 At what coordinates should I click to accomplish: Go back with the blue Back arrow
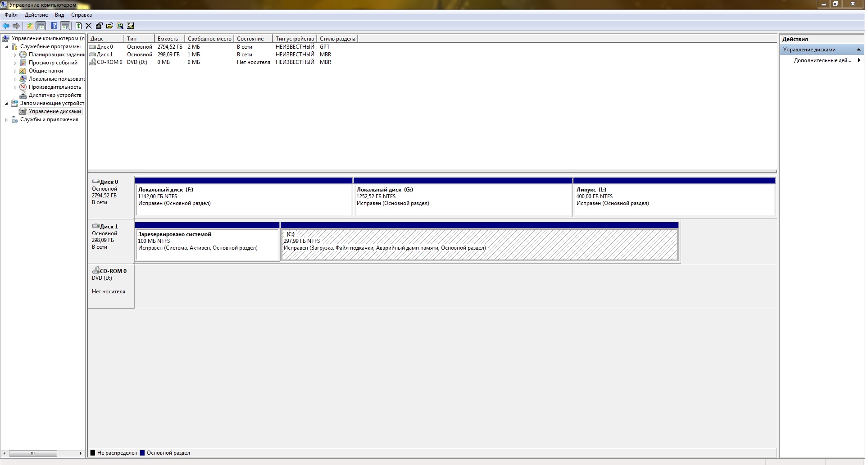[x=6, y=26]
